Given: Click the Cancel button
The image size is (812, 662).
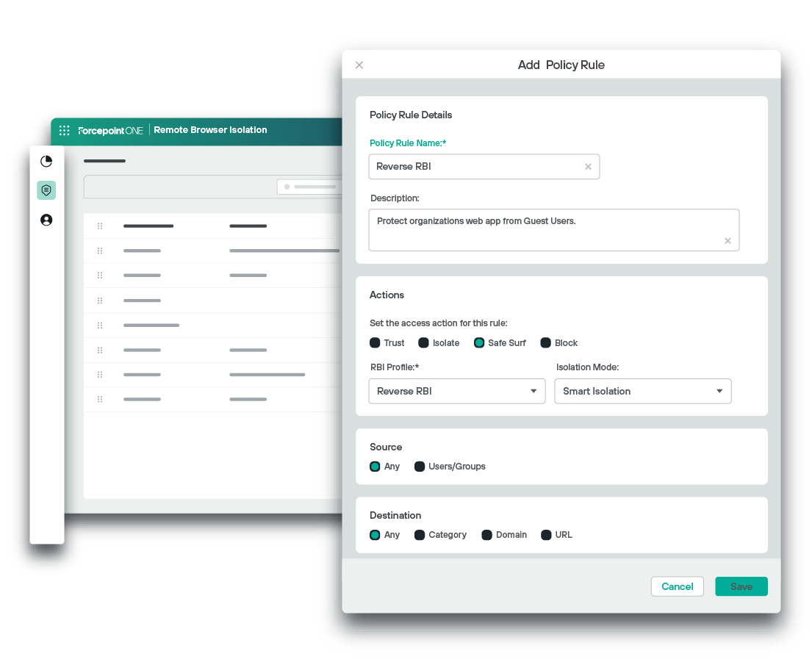Looking at the screenshot, I should [x=677, y=586].
